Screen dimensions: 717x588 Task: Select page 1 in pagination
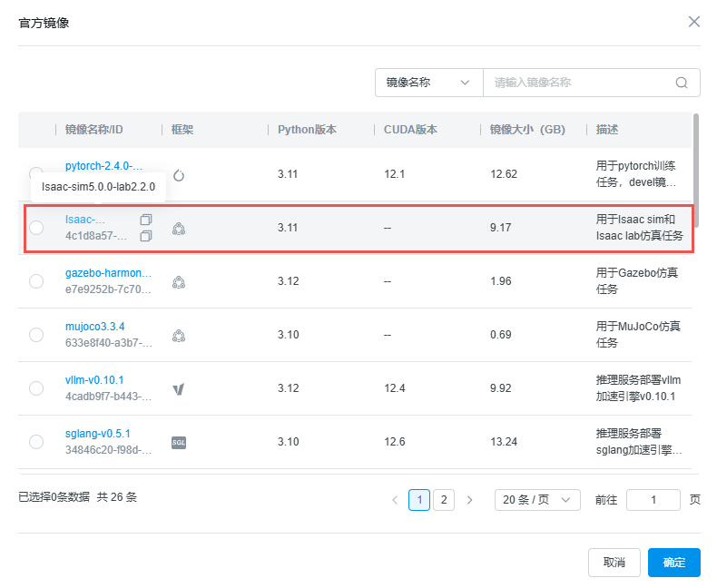tap(419, 500)
